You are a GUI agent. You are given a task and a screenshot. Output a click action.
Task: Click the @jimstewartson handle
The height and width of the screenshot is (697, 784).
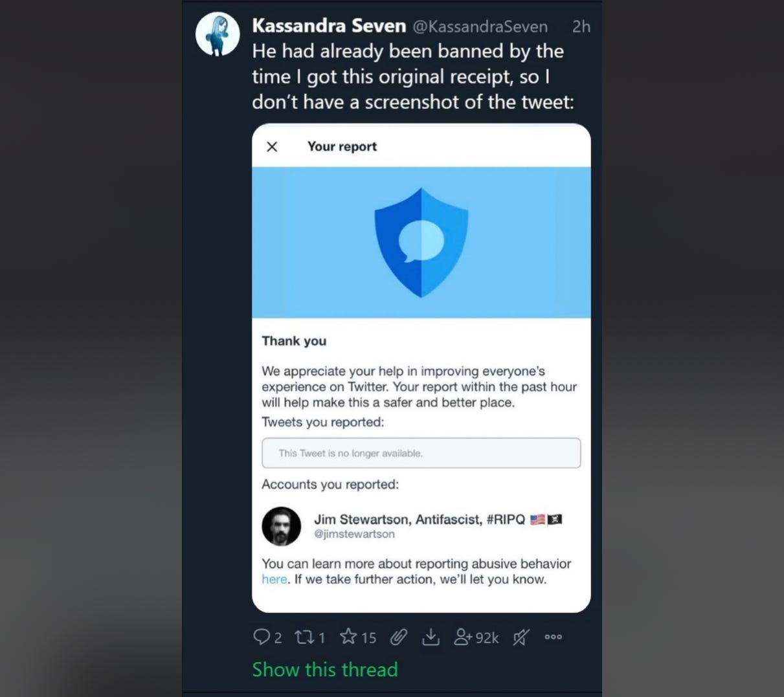click(354, 534)
